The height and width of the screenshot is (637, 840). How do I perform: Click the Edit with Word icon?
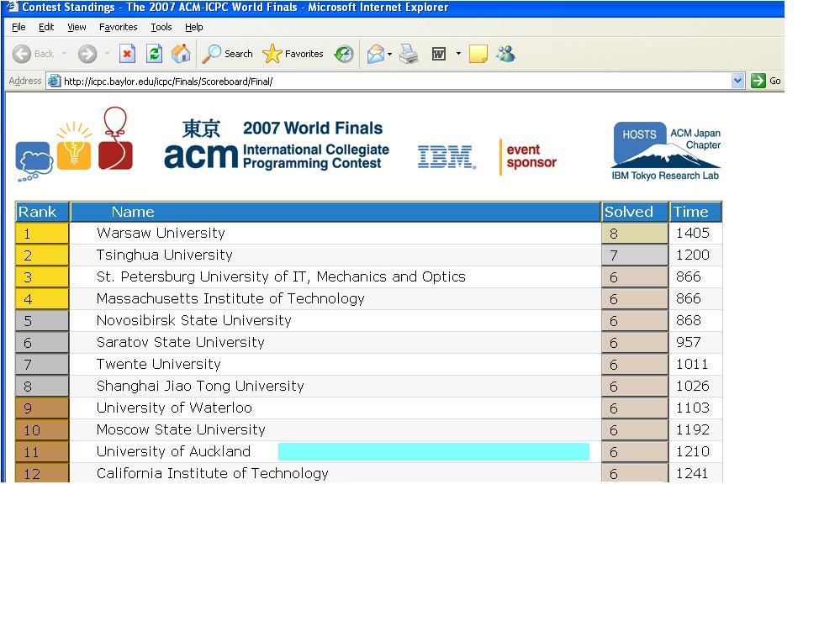coord(439,54)
